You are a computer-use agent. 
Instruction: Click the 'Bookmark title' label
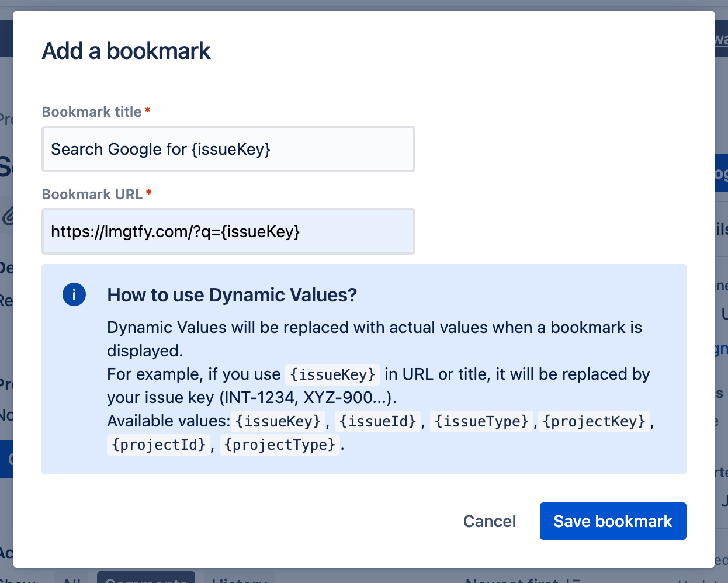(92, 112)
